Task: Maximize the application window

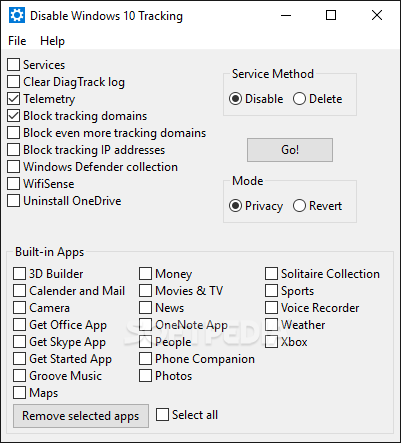Action: tap(331, 15)
